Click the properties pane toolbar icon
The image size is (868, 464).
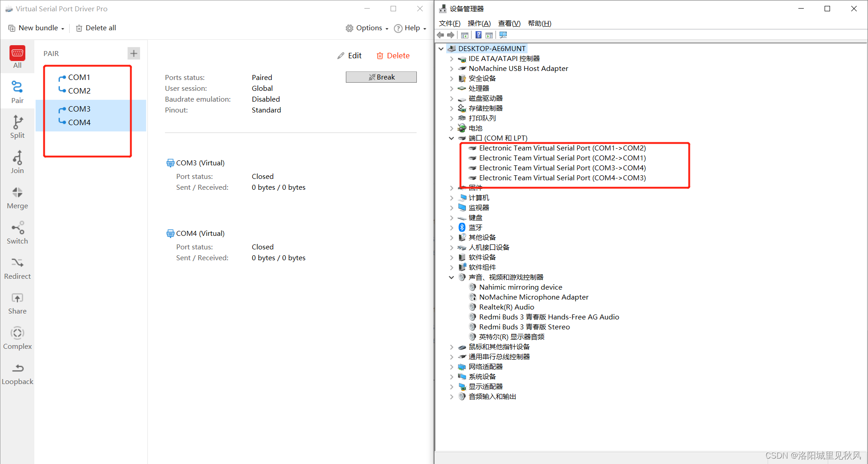click(x=489, y=35)
